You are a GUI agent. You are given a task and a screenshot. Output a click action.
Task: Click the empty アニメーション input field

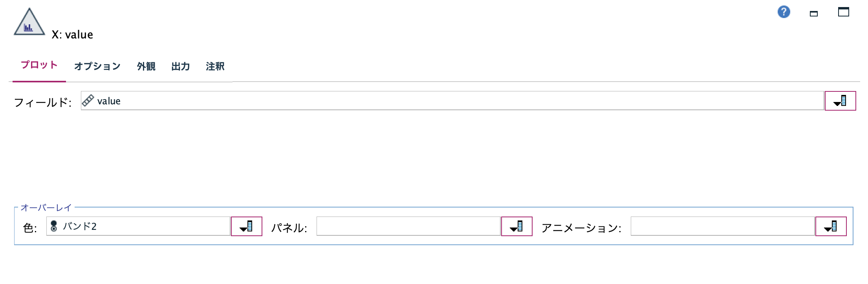point(723,226)
